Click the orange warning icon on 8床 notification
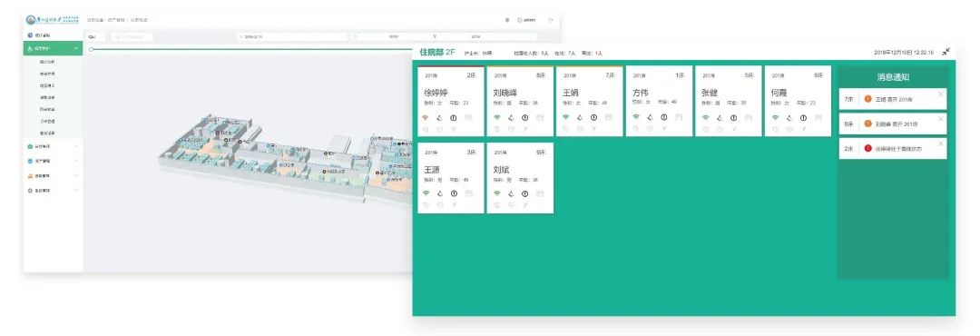980x336 pixels. 867,124
